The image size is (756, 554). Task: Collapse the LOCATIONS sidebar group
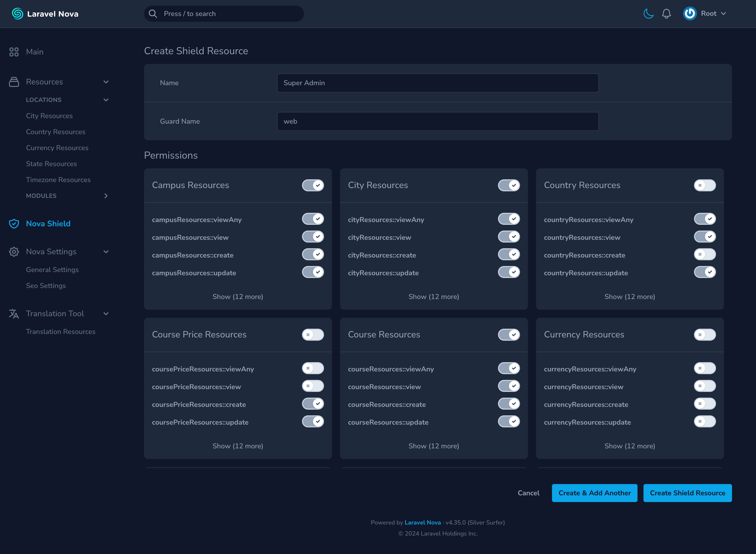click(x=106, y=100)
